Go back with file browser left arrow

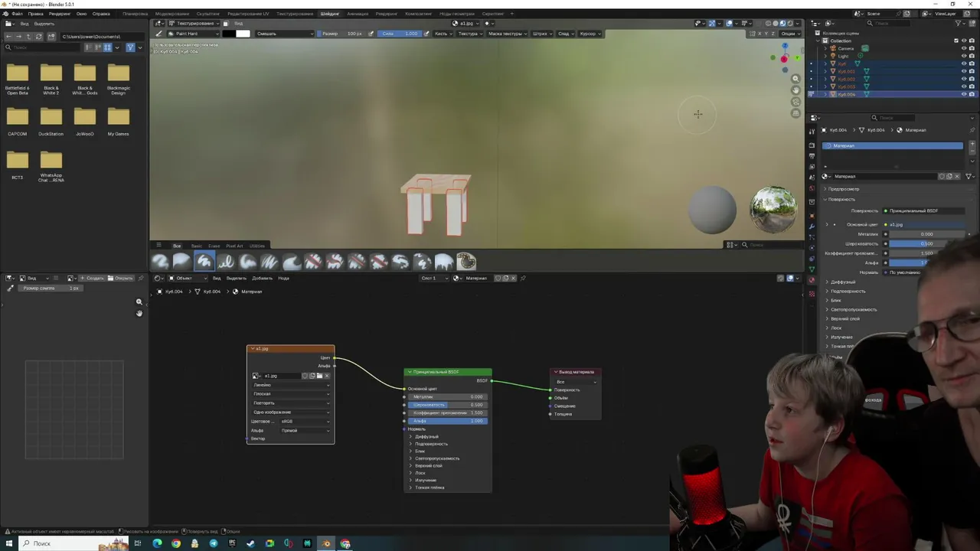[8, 37]
